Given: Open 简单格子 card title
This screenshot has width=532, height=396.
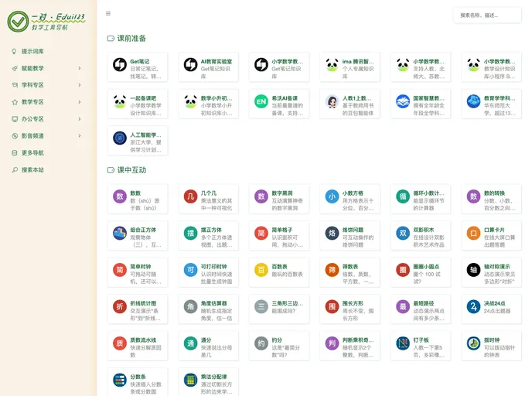Looking at the screenshot, I should (x=282, y=230).
